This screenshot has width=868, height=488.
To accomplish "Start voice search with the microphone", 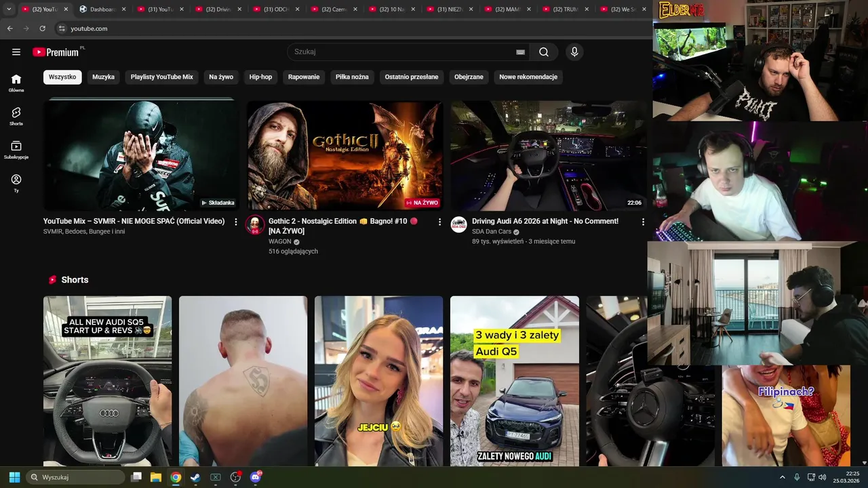I will point(574,52).
